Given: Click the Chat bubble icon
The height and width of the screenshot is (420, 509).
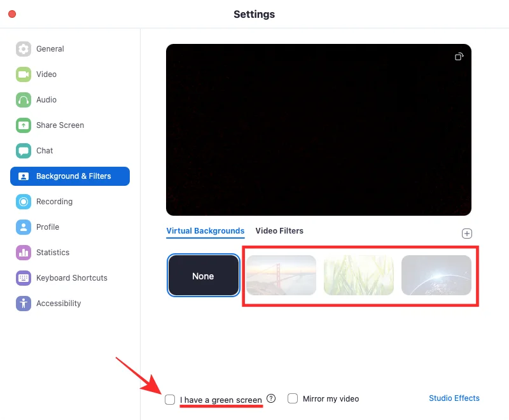Looking at the screenshot, I should pos(24,151).
